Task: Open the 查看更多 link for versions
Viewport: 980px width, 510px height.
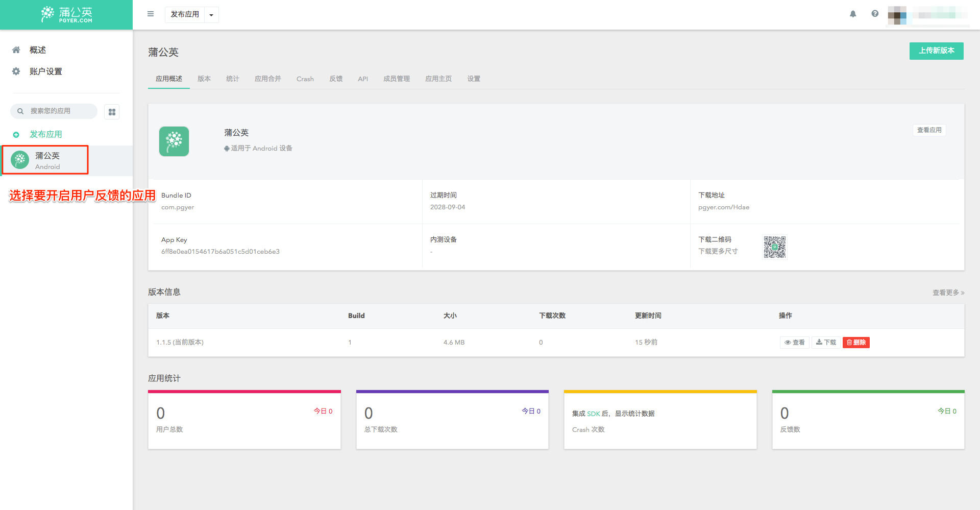Action: 948,293
